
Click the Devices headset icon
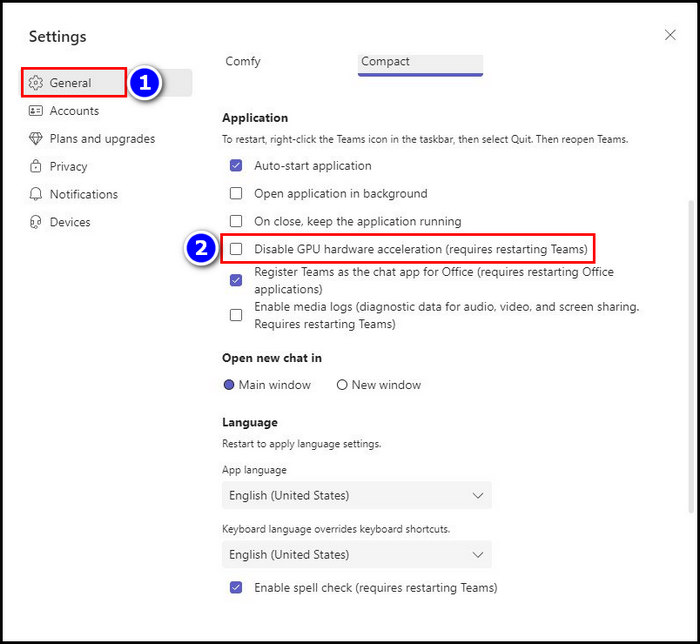tap(36, 222)
